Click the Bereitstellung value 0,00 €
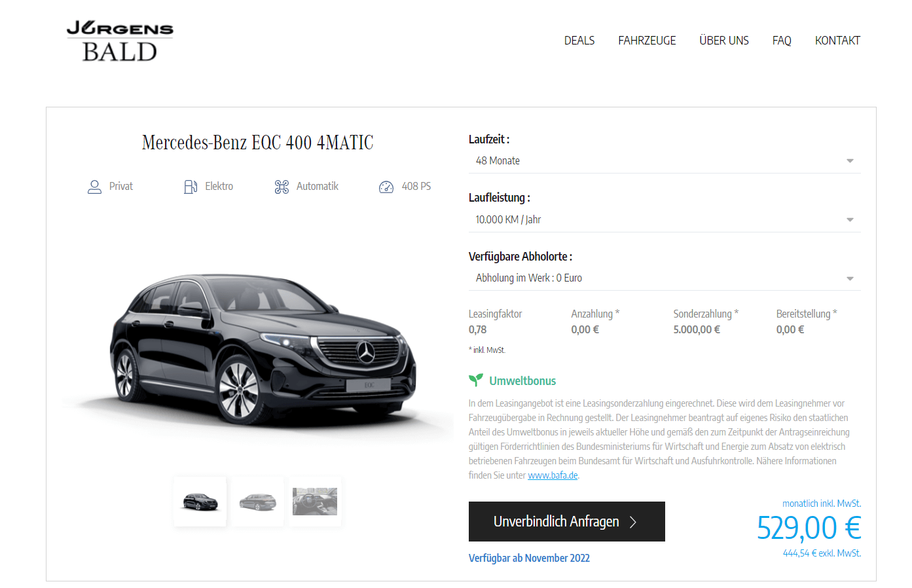 tap(790, 330)
